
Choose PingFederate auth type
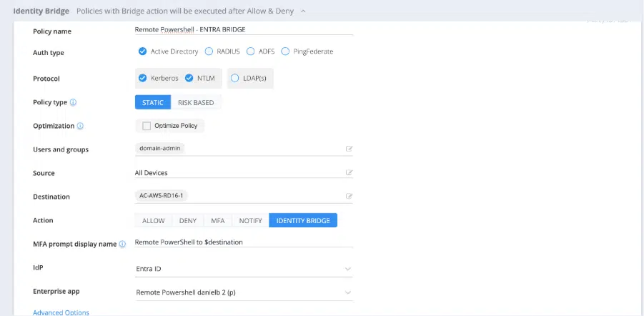click(x=286, y=51)
